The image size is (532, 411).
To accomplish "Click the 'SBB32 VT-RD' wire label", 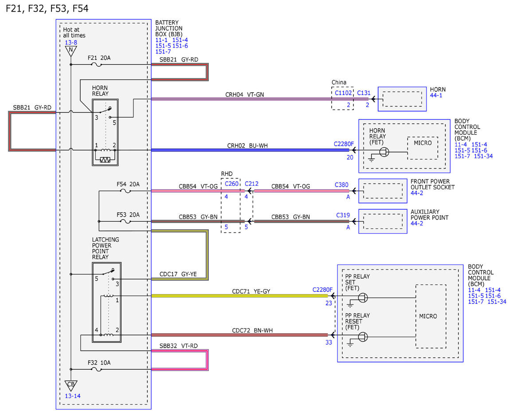I will pyautogui.click(x=178, y=345).
